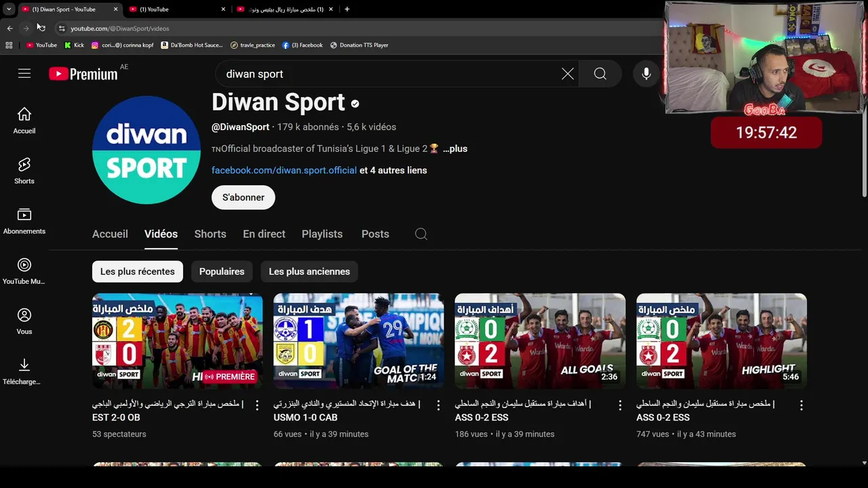868x488 pixels.
Task: Click the '53 spectateurs' text
Action: coord(119,434)
